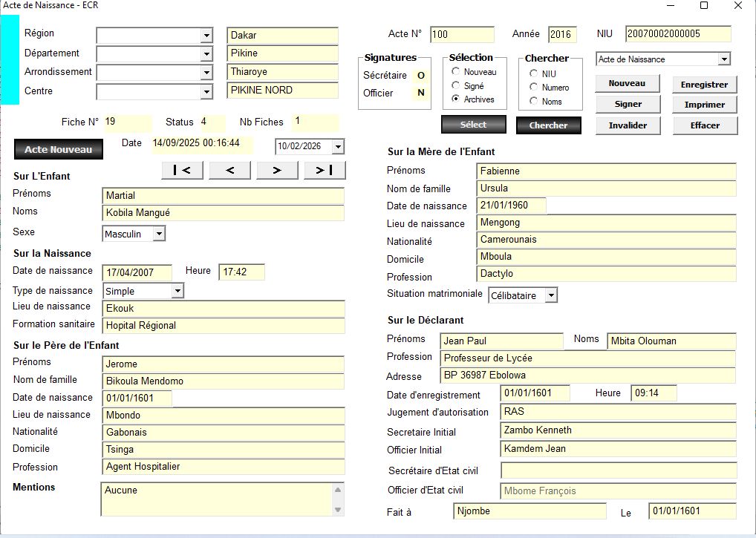Viewport: 756px width, 538px height.
Task: Open the Acte de Naissance type dropdown
Action: pyautogui.click(x=724, y=59)
